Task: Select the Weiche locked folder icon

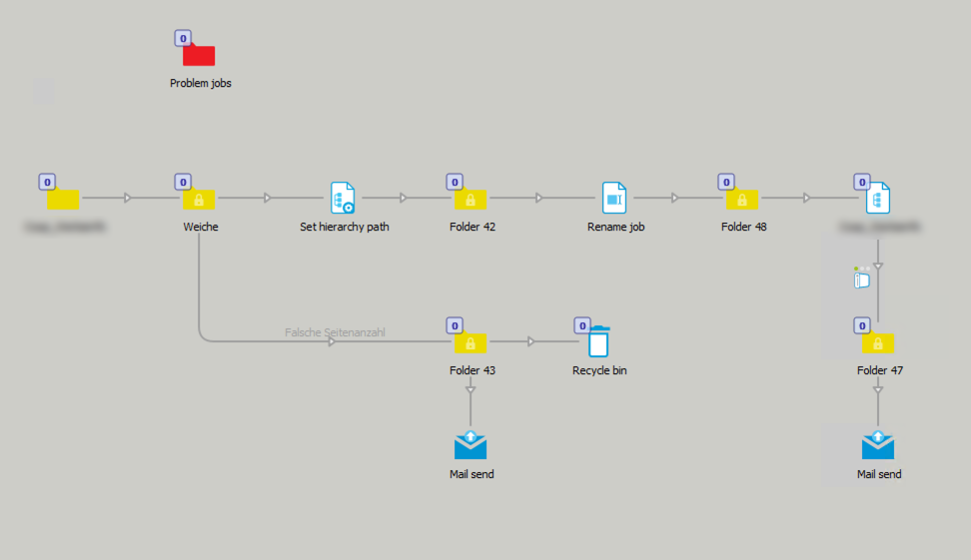Action: (x=199, y=198)
